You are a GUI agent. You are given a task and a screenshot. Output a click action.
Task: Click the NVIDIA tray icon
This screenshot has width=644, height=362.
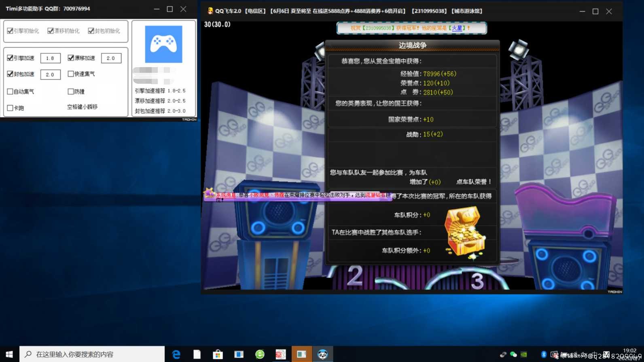pyautogui.click(x=524, y=354)
